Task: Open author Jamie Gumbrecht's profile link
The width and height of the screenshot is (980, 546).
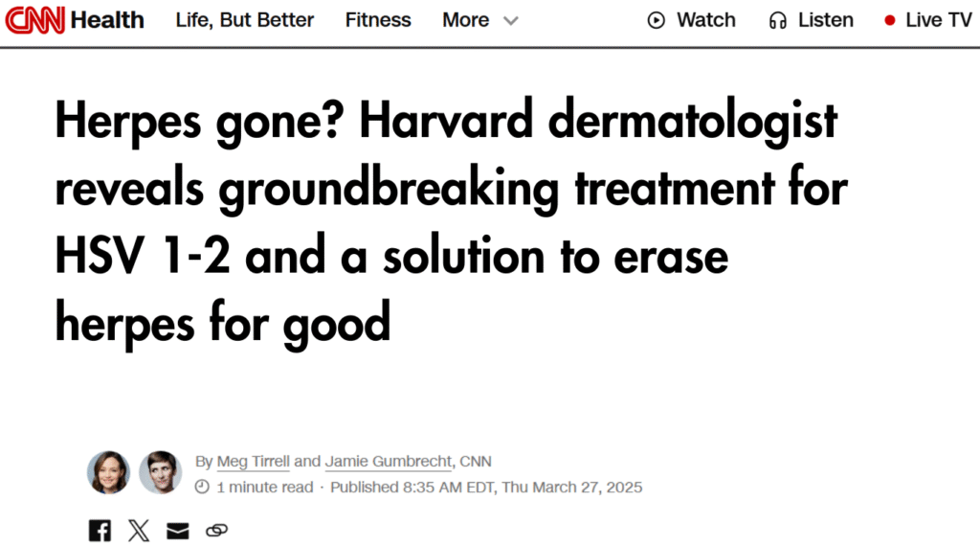Action: click(x=389, y=462)
